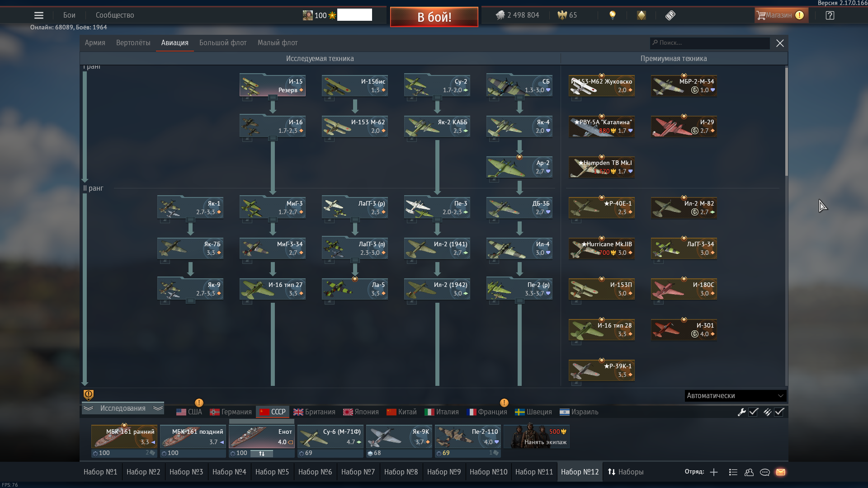Switch to the Вертолёты tab
Image resolution: width=868 pixels, height=488 pixels.
click(133, 43)
